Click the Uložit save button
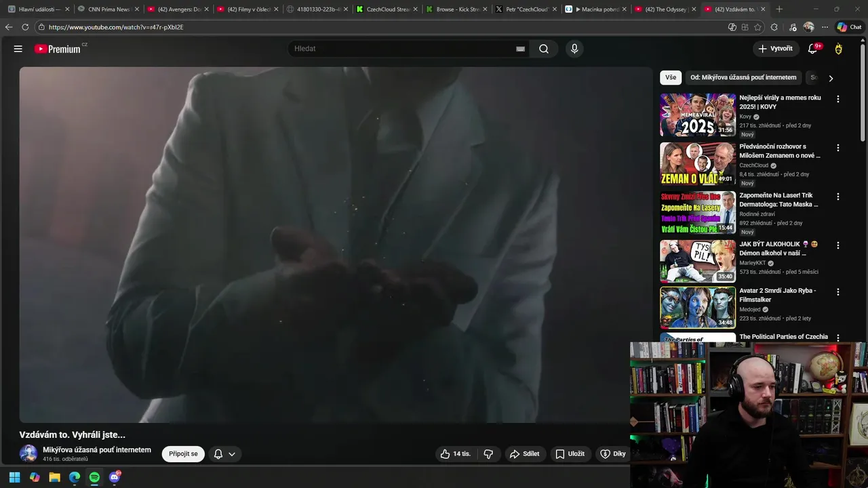This screenshot has width=868, height=488. [570, 454]
